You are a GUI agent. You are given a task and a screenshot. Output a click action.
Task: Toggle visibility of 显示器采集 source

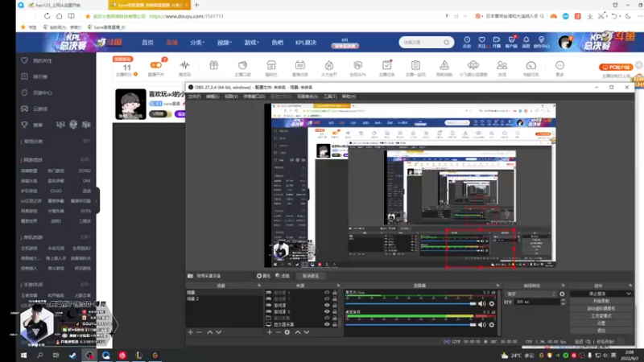point(327,324)
